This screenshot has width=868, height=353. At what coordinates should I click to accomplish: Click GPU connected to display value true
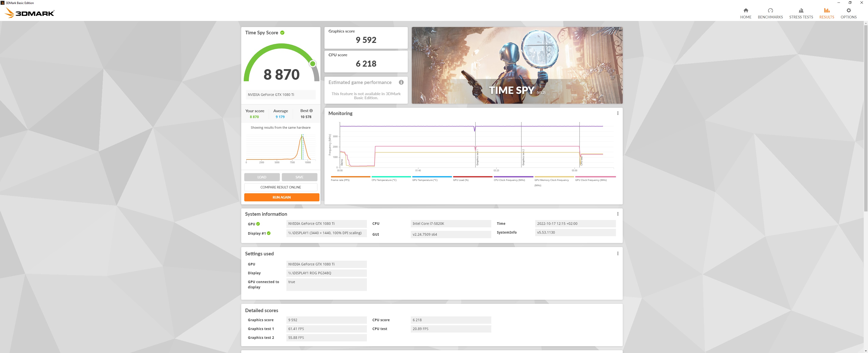point(326,285)
